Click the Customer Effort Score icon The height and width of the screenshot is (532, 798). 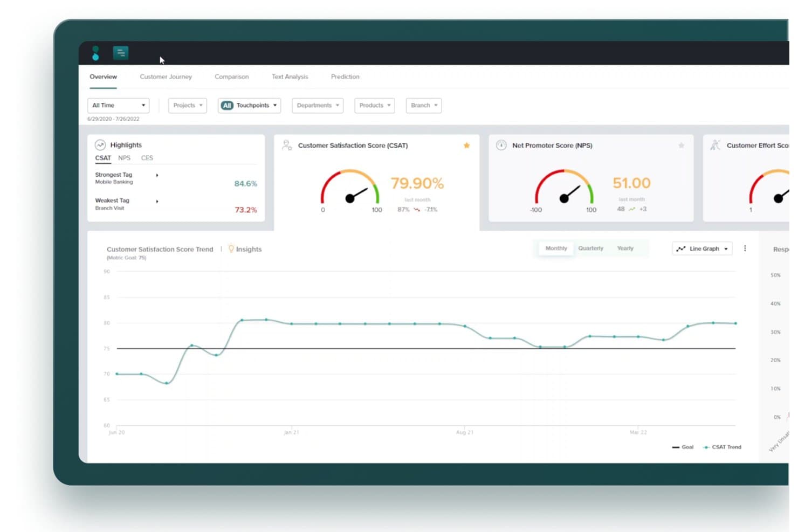[716, 145]
